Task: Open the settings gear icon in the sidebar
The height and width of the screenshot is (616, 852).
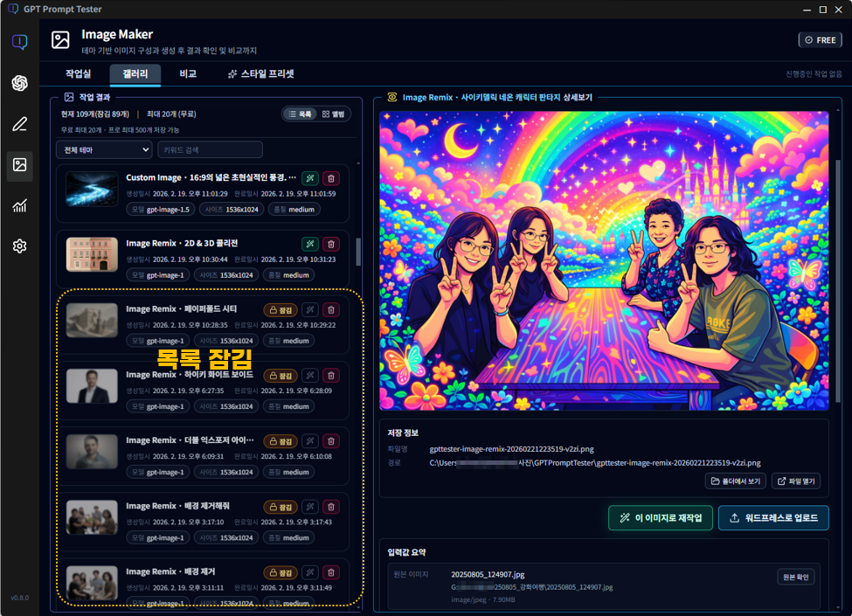Action: (19, 246)
